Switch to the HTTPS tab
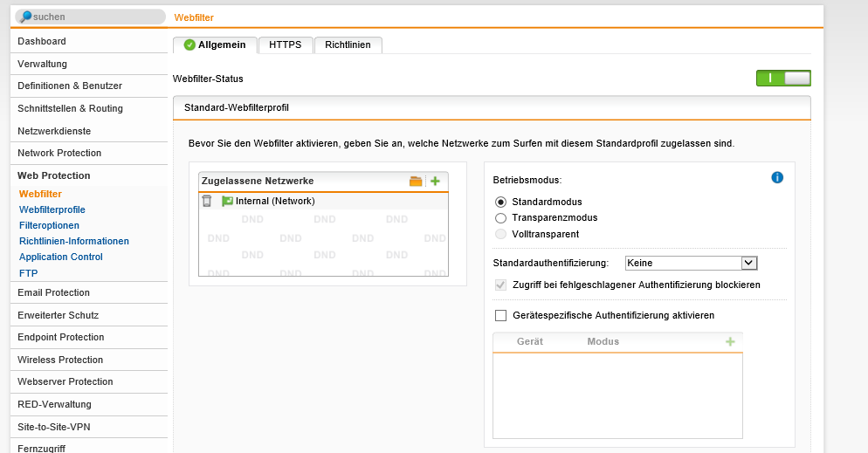This screenshot has height=453, width=868. pyautogui.click(x=286, y=45)
